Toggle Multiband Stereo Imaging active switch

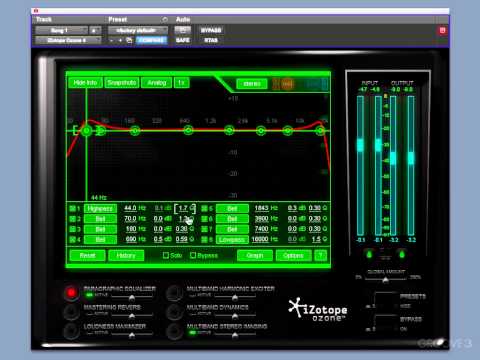pos(192,333)
